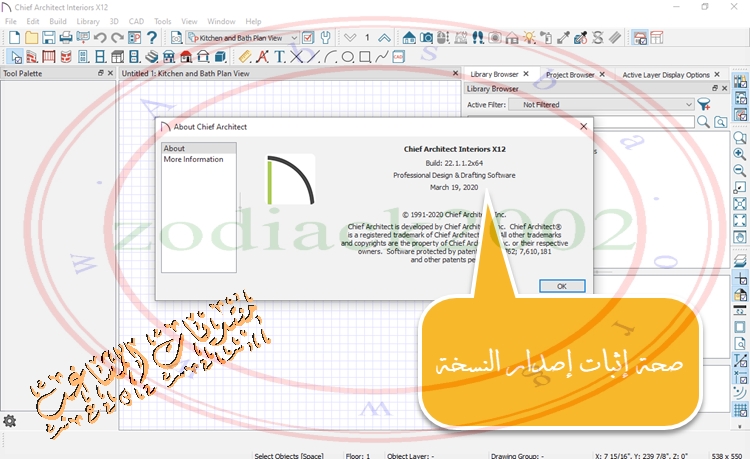Pick the Material Eyedropper tool
750x459 pixels.
coord(563,37)
